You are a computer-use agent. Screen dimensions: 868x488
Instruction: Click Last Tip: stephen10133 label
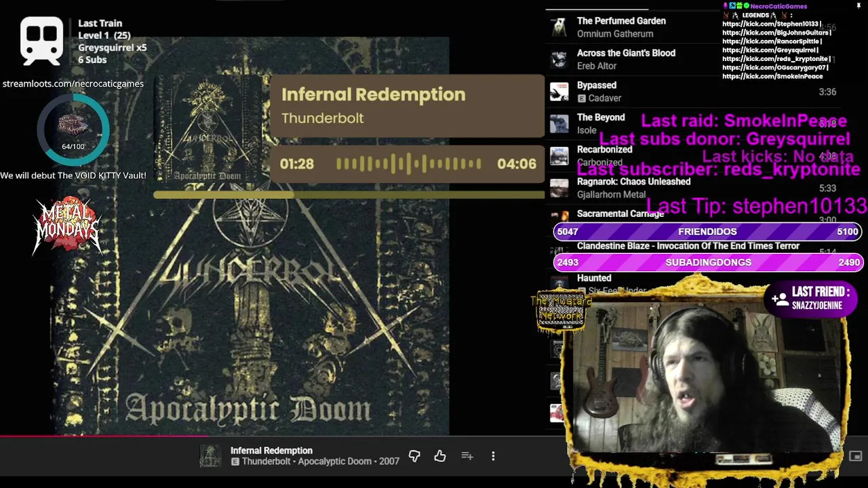[757, 206]
